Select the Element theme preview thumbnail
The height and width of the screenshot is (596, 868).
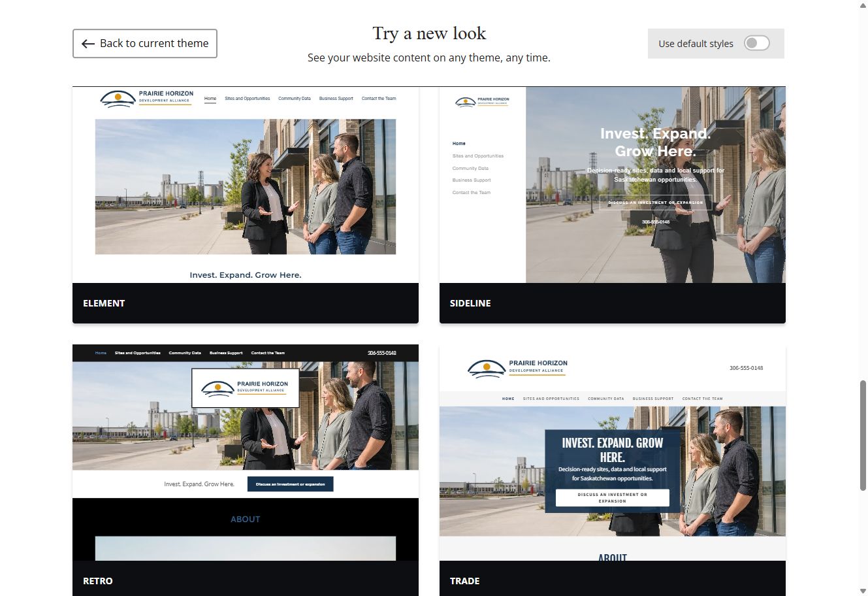pos(246,185)
